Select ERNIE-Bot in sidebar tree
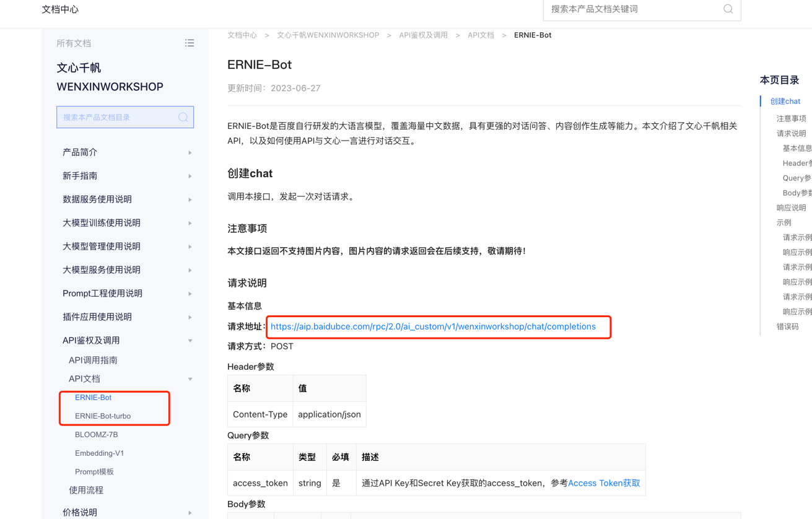The image size is (812, 519). tap(93, 398)
